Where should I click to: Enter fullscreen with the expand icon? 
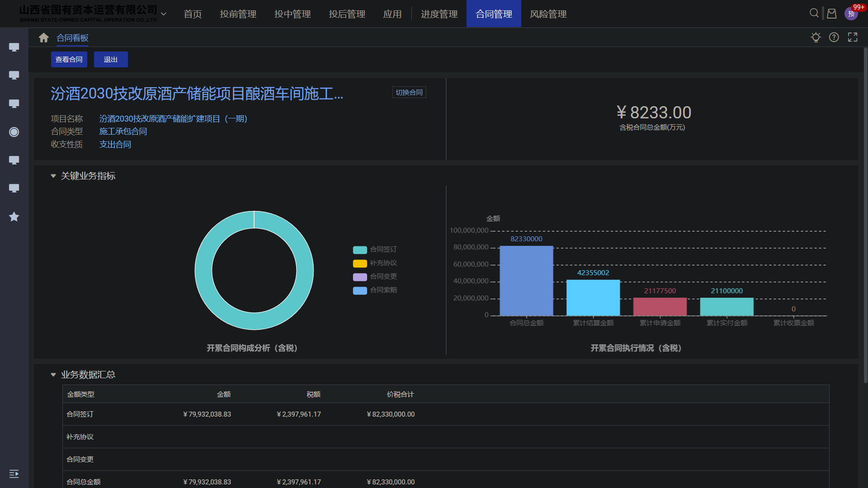coord(852,38)
